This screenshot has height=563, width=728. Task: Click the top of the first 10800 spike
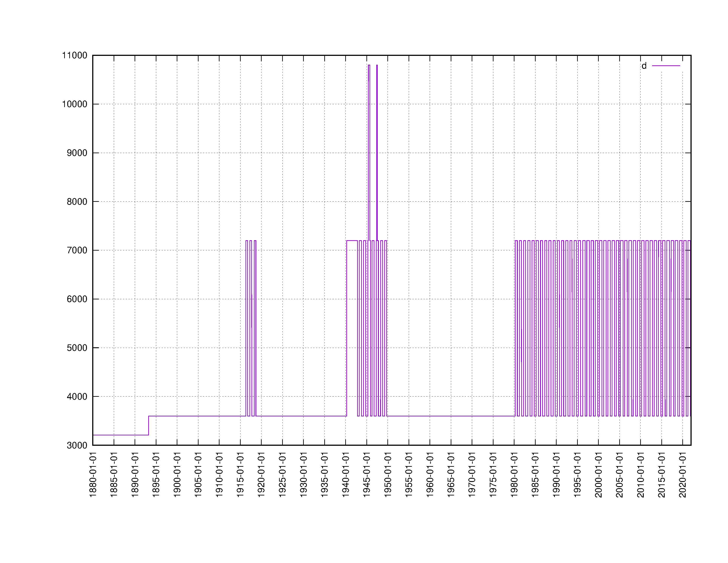pos(369,65)
